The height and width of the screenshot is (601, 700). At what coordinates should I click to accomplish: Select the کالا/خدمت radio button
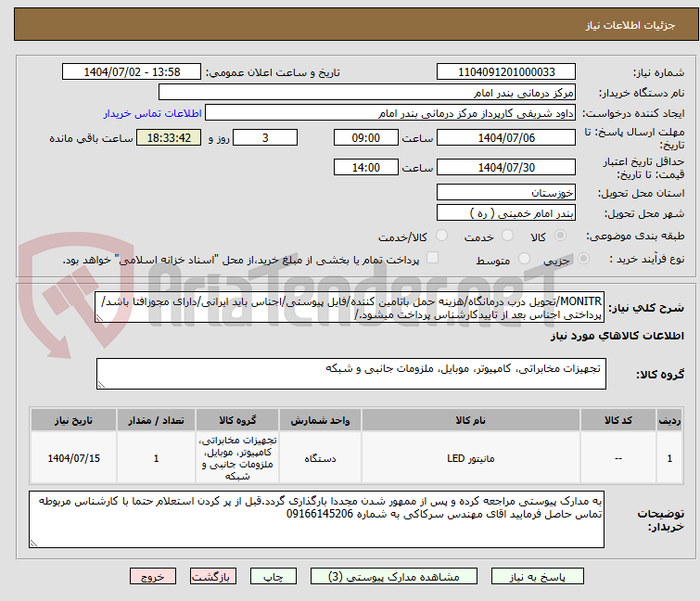point(441,236)
